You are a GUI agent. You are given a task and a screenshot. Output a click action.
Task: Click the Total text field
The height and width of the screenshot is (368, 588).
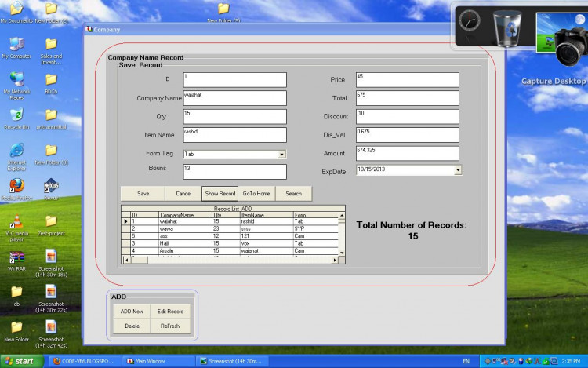(x=408, y=98)
